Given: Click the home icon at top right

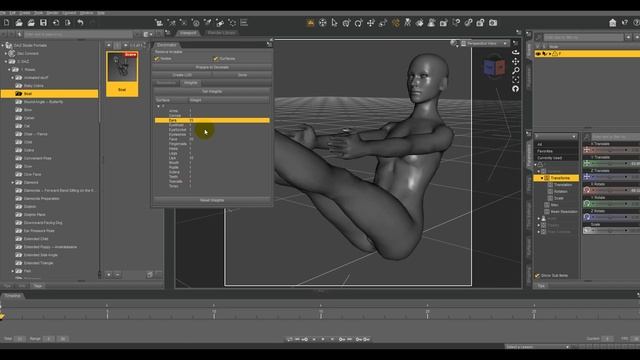Looking at the screenshot, I should click(612, 23).
